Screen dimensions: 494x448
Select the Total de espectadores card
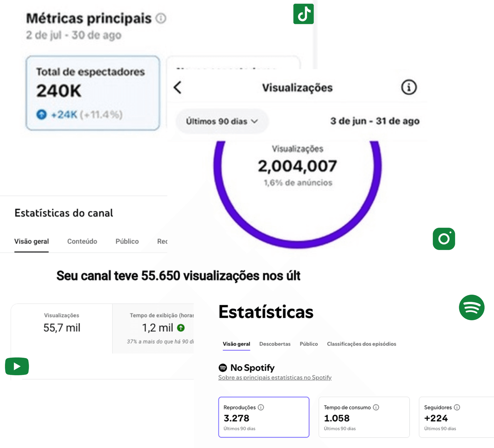[x=93, y=93]
